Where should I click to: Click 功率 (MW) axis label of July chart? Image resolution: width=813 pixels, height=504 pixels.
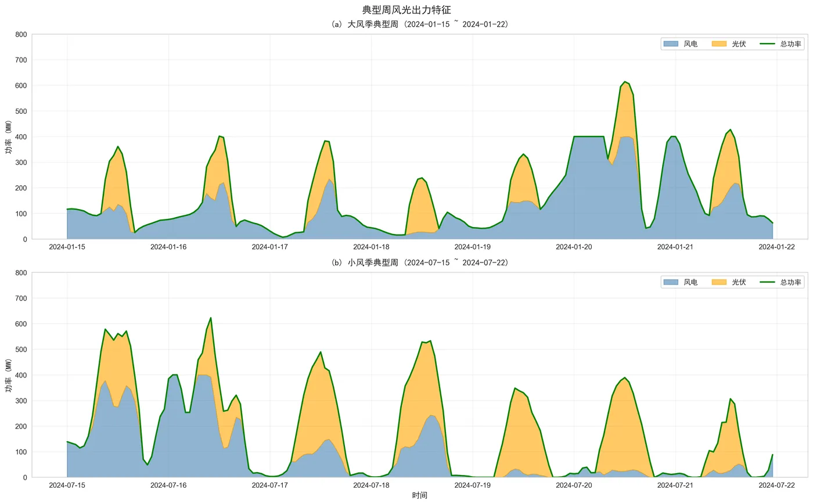pyautogui.click(x=9, y=375)
